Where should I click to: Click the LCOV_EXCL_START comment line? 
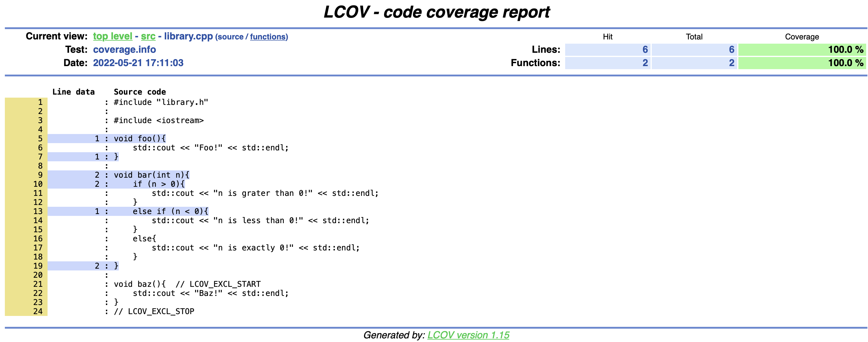tap(187, 284)
